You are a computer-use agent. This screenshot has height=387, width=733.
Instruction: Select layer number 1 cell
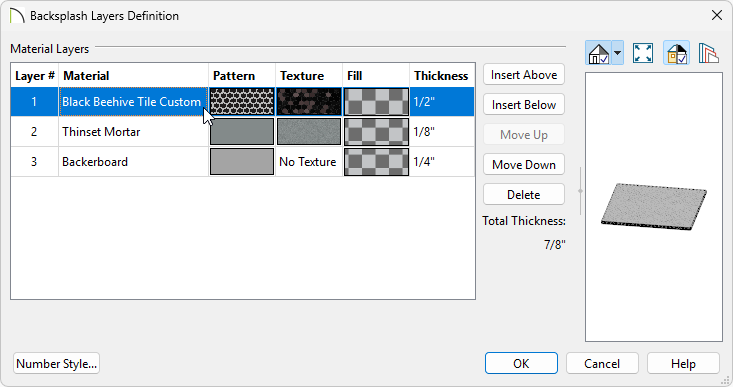click(34, 101)
